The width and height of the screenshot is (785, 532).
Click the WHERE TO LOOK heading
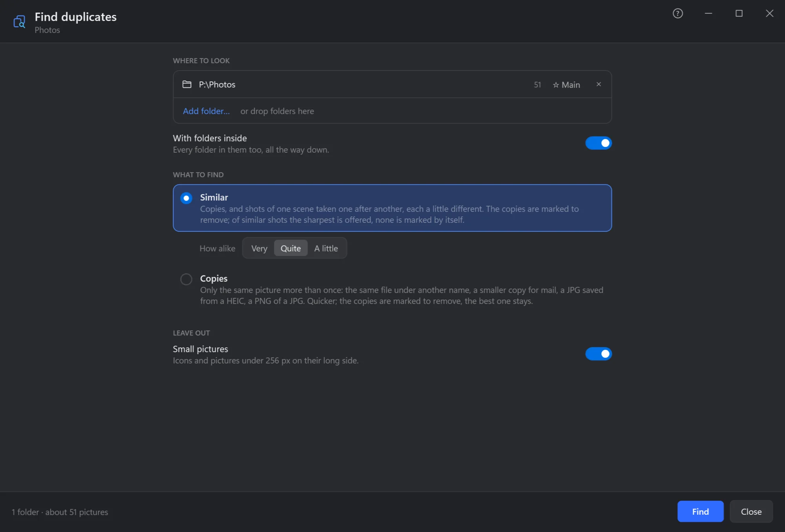pos(201,61)
